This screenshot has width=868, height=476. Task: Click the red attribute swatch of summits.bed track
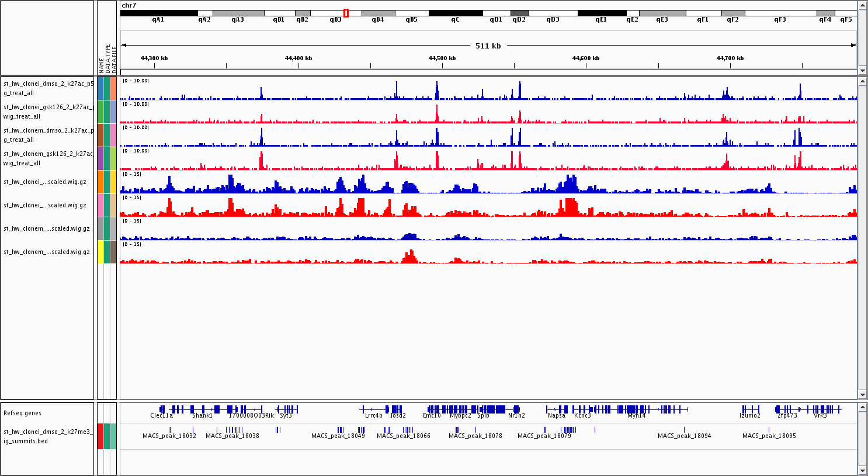(x=100, y=436)
